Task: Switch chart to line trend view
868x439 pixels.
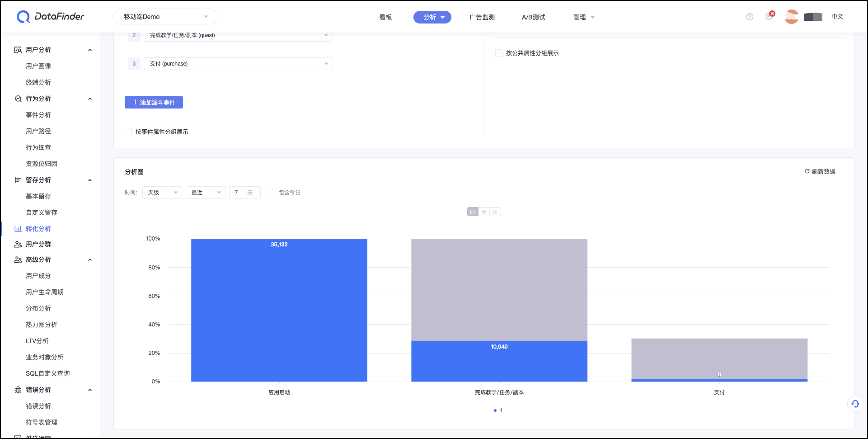Action: [495, 212]
